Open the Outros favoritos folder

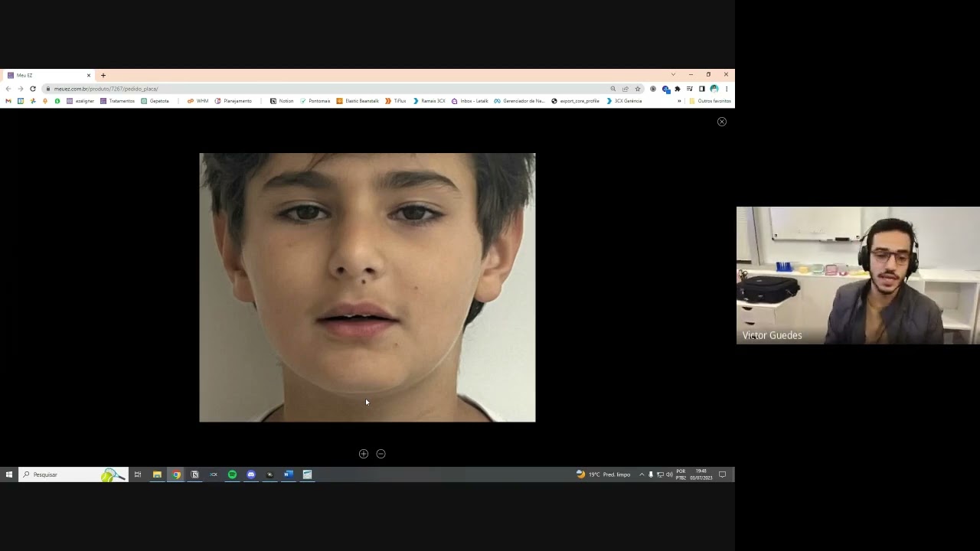pyautogui.click(x=710, y=101)
